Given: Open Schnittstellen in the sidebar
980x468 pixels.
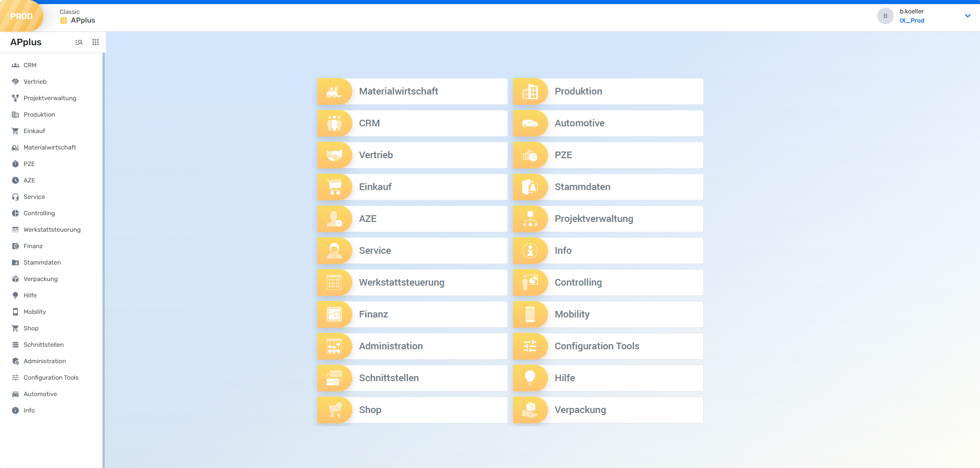Looking at the screenshot, I should coord(51,345).
